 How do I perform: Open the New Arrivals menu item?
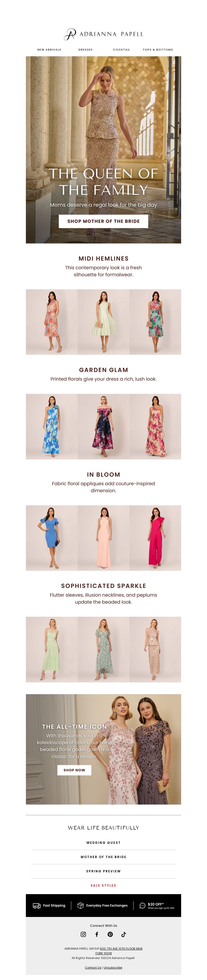point(49,50)
